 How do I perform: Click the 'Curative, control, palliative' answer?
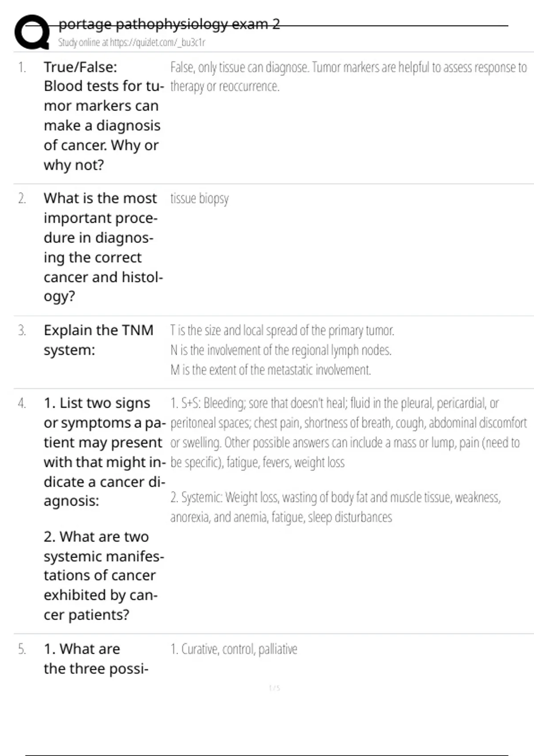pos(234,649)
